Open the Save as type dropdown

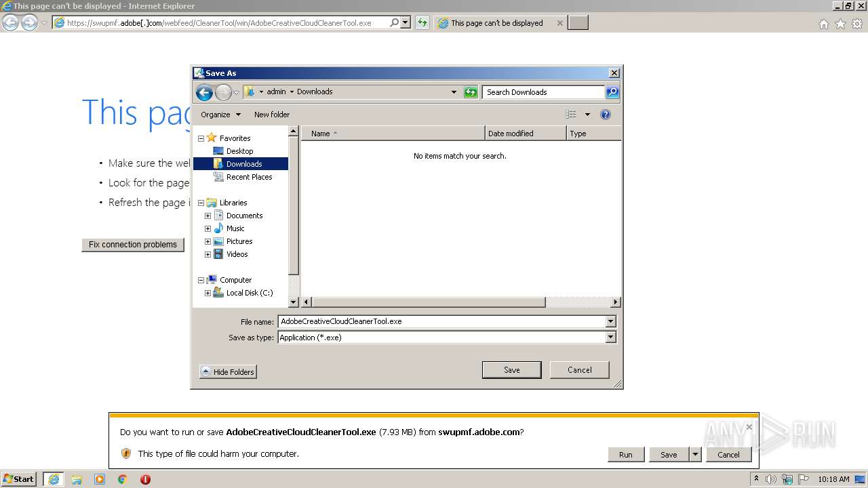pos(610,337)
